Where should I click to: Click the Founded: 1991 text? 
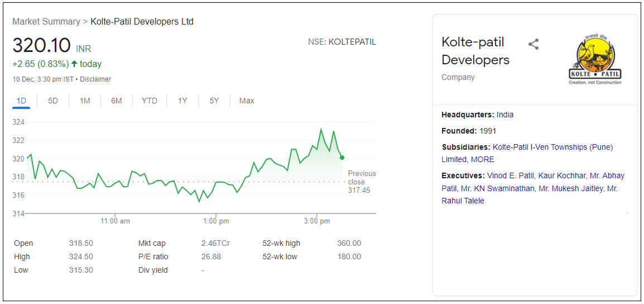coord(469,131)
